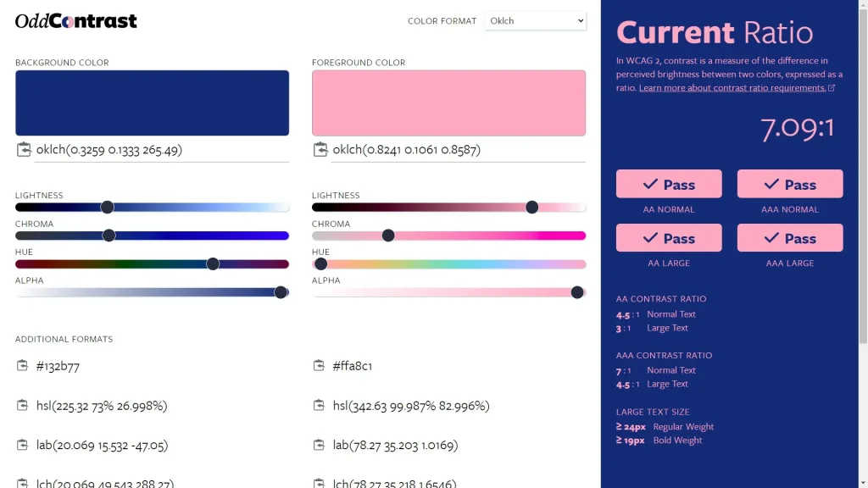Click the AAA Large Pass badge

coord(789,238)
